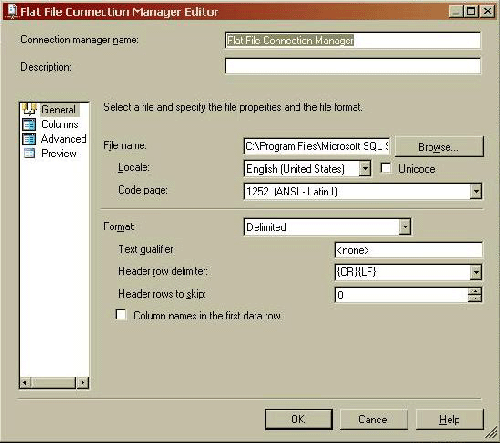This screenshot has height=443, width=500.
Task: Open the Format dropdown
Action: pyautogui.click(x=405, y=227)
